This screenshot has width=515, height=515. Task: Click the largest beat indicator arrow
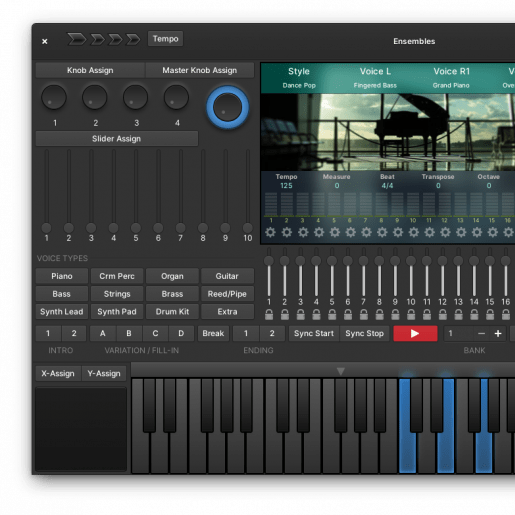point(76,39)
